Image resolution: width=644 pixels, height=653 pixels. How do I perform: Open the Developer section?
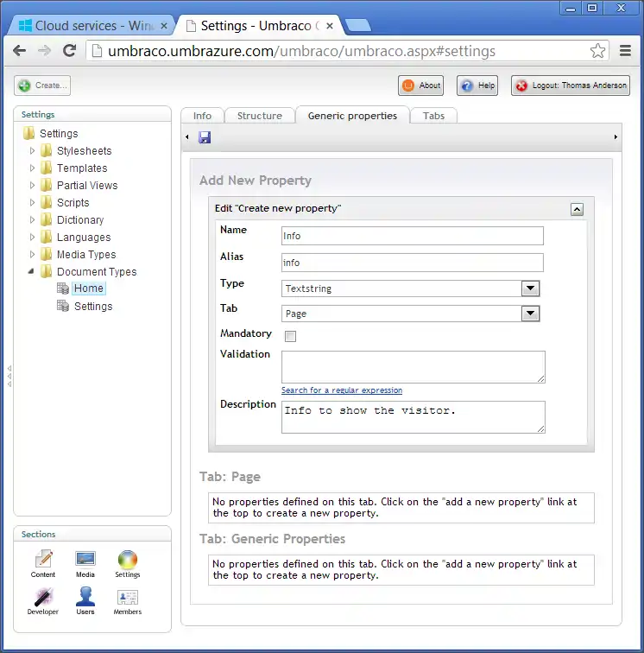43,601
